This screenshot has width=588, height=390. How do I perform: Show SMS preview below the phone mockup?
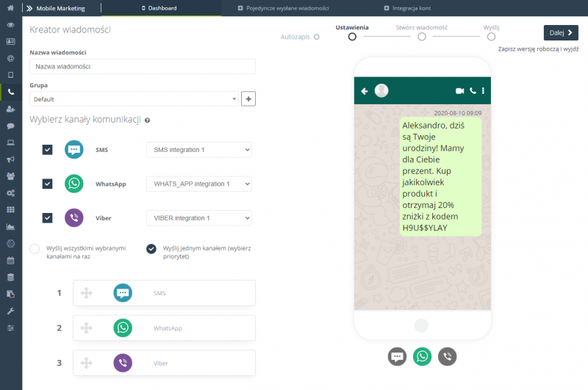pyautogui.click(x=397, y=356)
